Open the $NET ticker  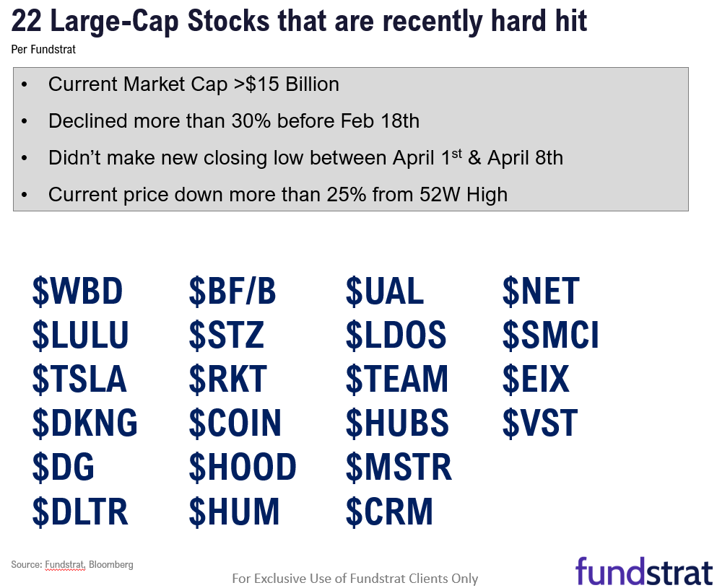pyautogui.click(x=541, y=291)
